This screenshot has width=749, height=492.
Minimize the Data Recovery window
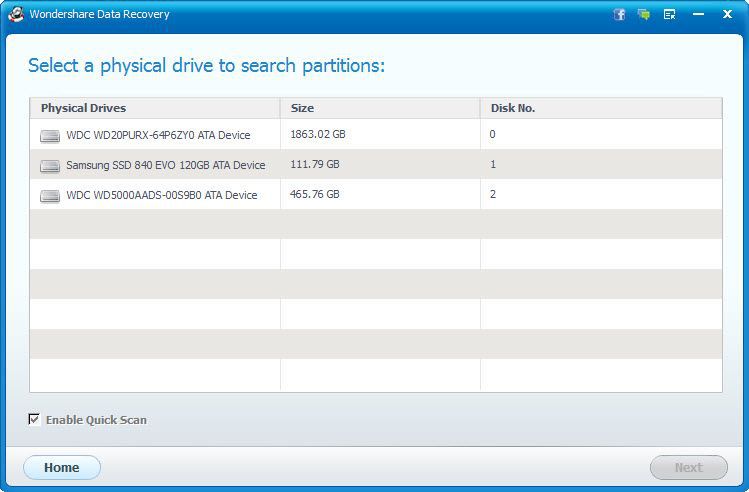698,14
